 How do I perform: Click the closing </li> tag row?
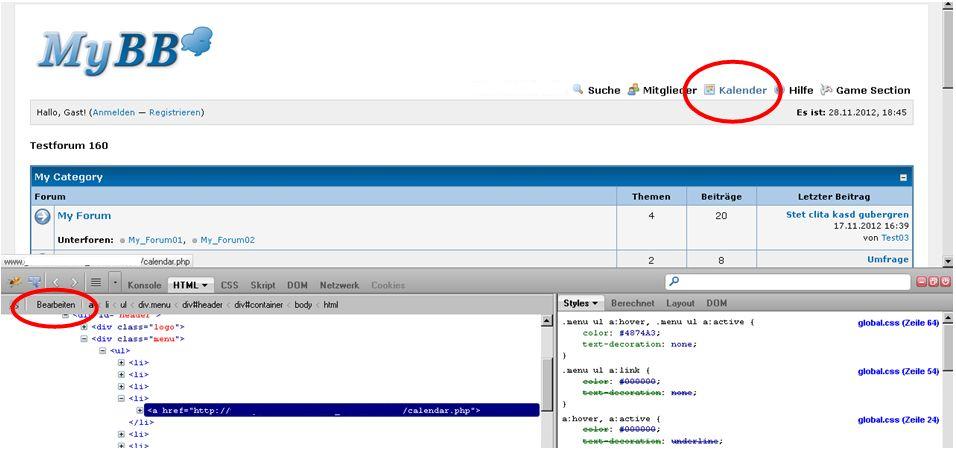coord(140,422)
